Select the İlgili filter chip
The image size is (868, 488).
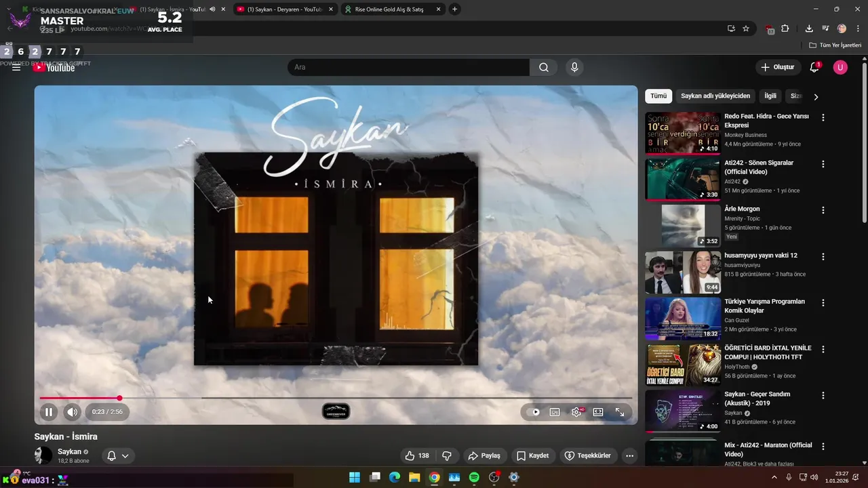click(x=770, y=96)
